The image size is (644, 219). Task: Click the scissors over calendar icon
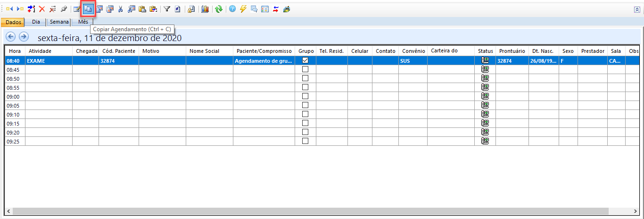(132, 8)
